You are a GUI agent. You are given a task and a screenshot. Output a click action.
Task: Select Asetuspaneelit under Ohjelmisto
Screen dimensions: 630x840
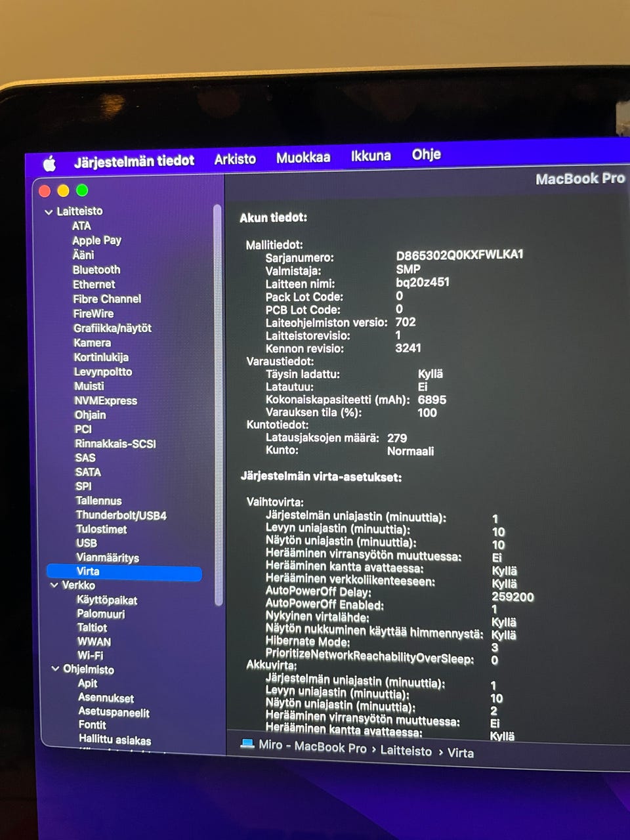114,712
